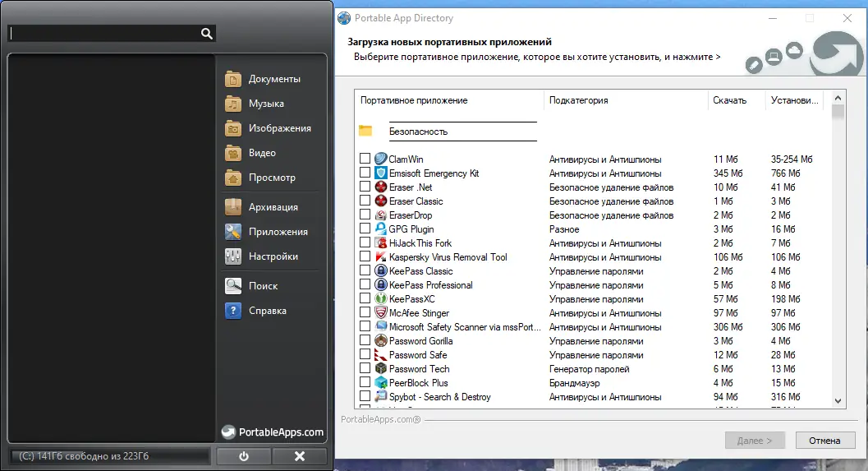Click the power eject button
This screenshot has height=471, width=868.
244,456
